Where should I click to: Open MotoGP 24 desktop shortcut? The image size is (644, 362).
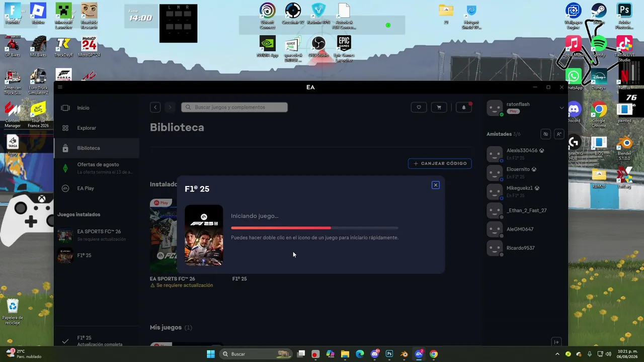(89, 46)
